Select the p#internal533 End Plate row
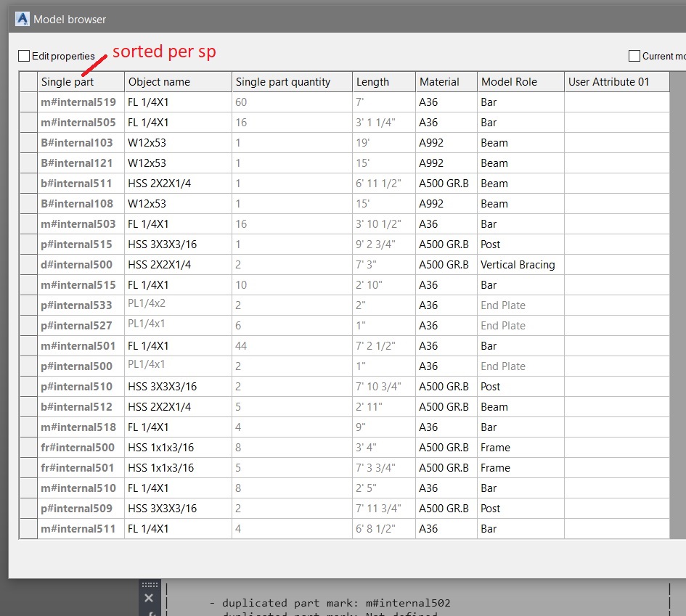 click(x=78, y=305)
